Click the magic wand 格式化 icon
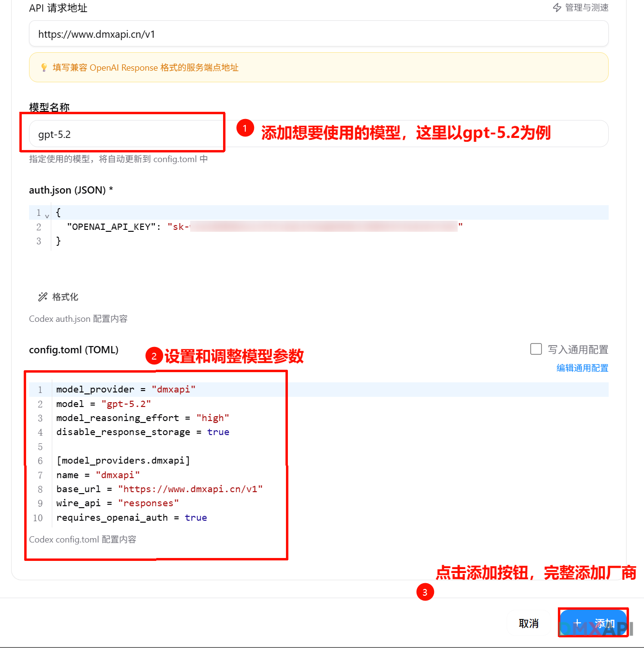The image size is (644, 648). pos(43,297)
